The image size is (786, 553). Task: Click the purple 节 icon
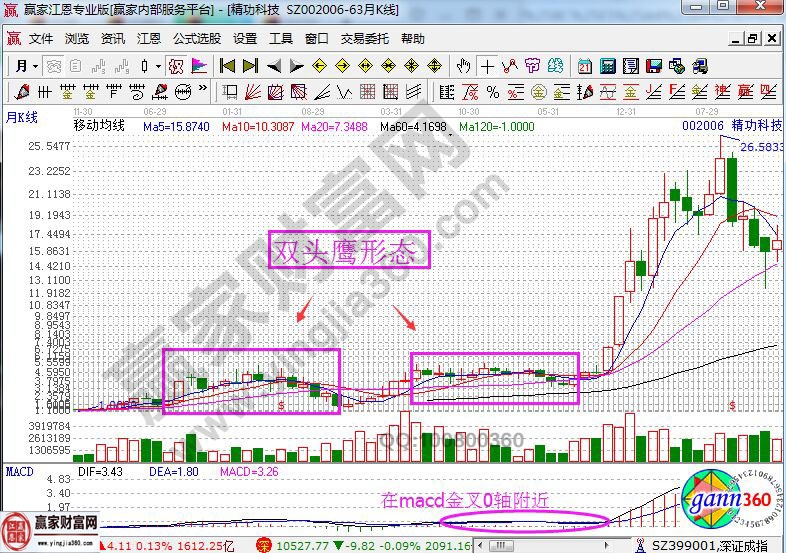click(x=532, y=66)
